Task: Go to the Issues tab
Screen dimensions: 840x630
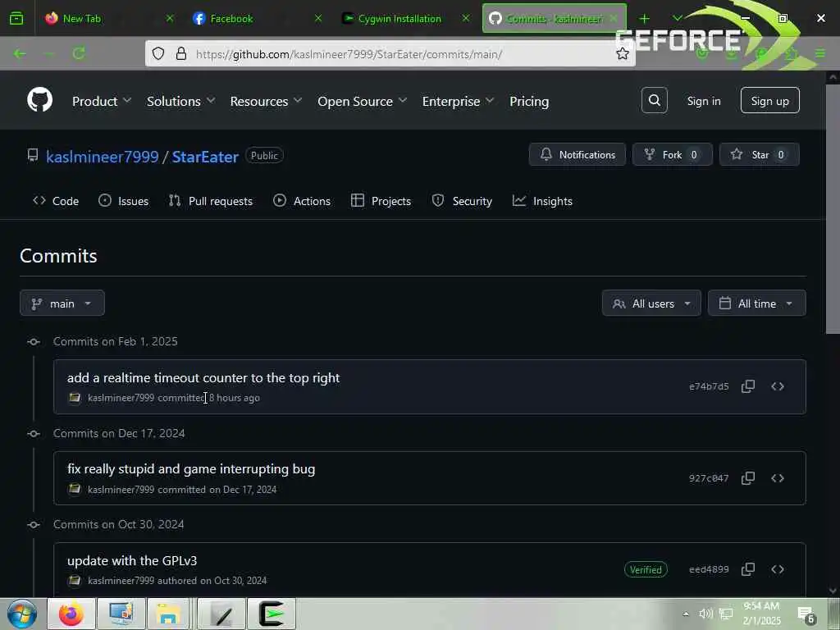Action: click(x=124, y=201)
